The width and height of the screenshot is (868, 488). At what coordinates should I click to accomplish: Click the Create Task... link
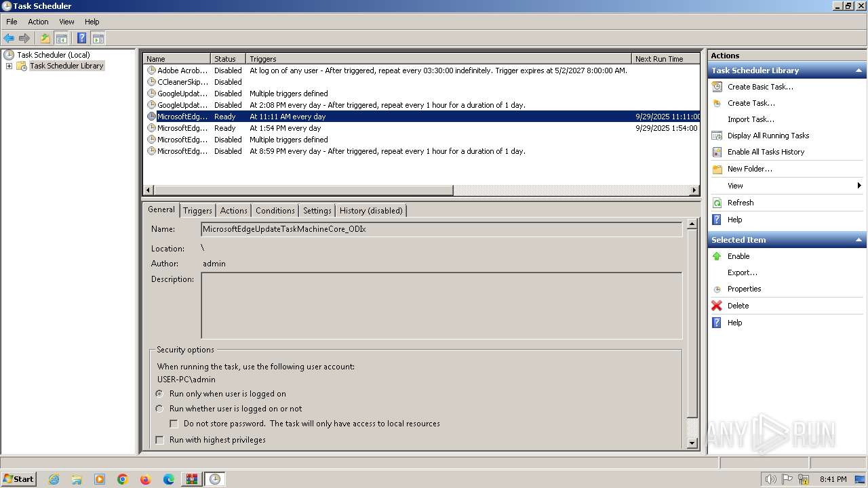[x=751, y=103]
